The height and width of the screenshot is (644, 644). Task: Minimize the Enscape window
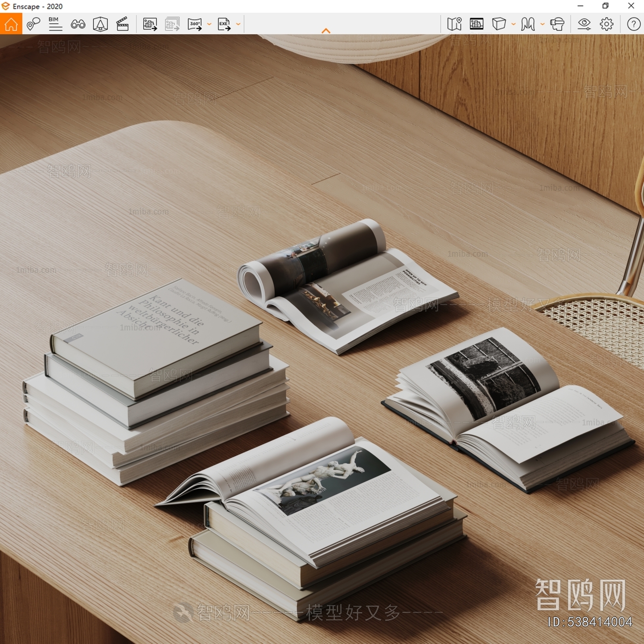tap(580, 6)
